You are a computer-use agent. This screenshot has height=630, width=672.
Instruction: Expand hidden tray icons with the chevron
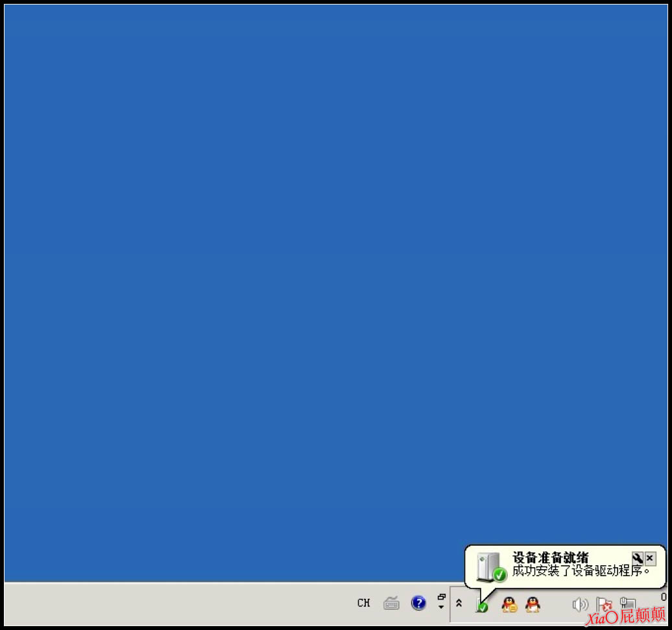pyautogui.click(x=459, y=603)
